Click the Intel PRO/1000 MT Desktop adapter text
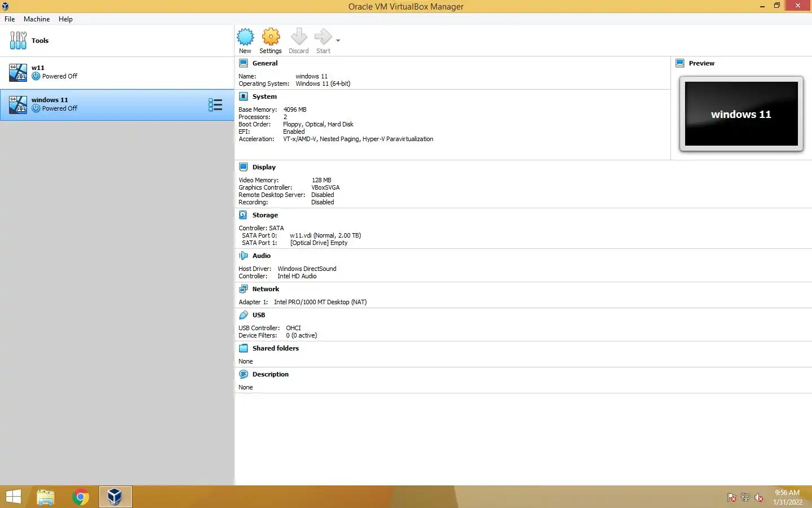 (320, 302)
